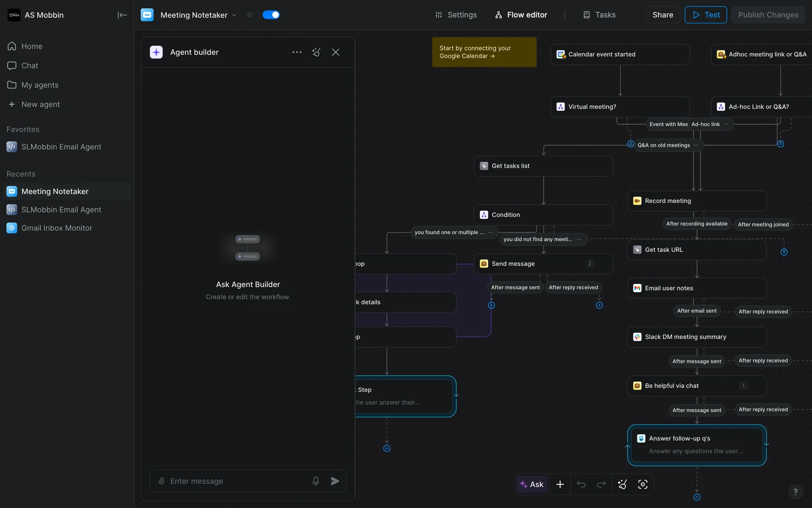The image size is (812, 508).
Task: Select the Record meeting node
Action: click(697, 201)
